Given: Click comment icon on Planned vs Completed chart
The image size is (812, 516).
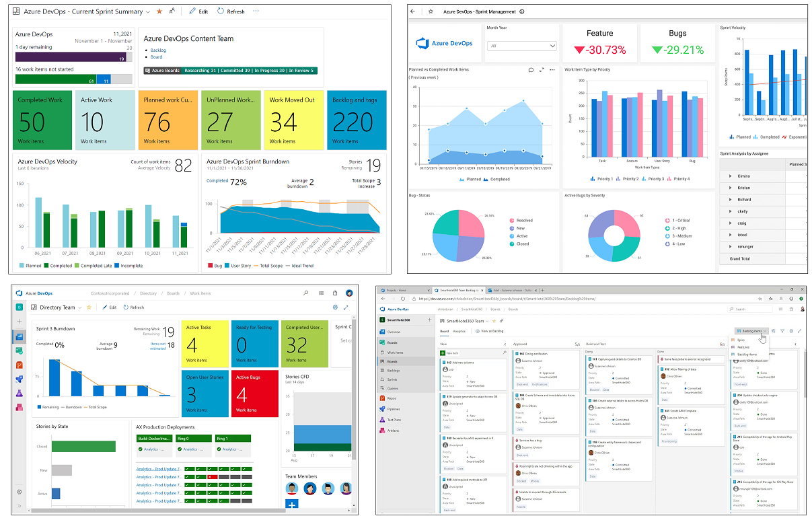Looking at the screenshot, I should [531, 69].
